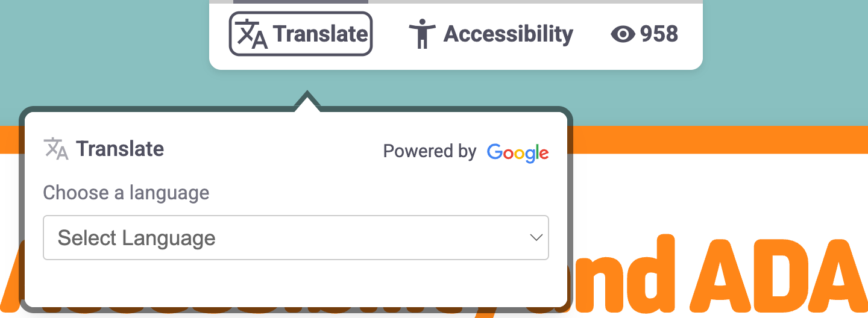
Task: Click the Translate heading inside the popup
Action: coord(120,149)
